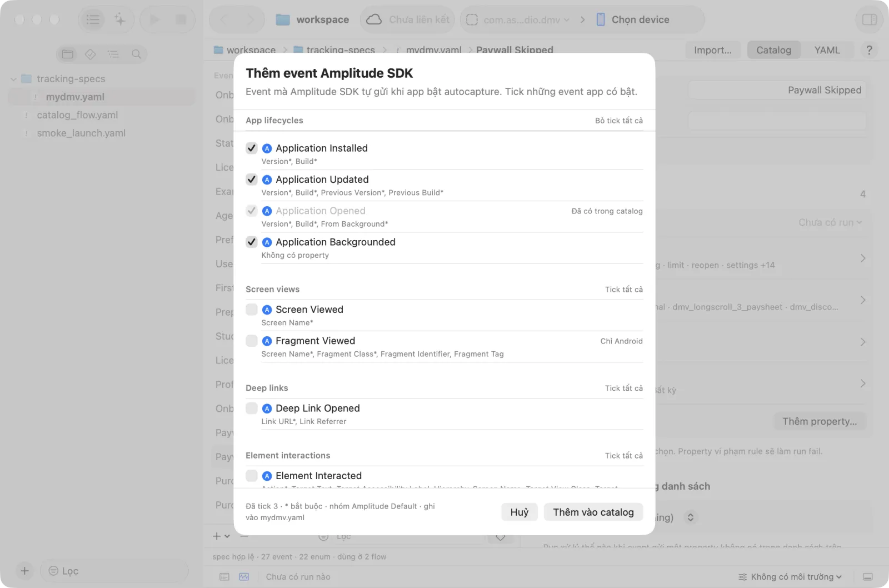Click the cloud icon for Chưa liên kết
This screenshot has height=588, width=889.
pyautogui.click(x=374, y=19)
